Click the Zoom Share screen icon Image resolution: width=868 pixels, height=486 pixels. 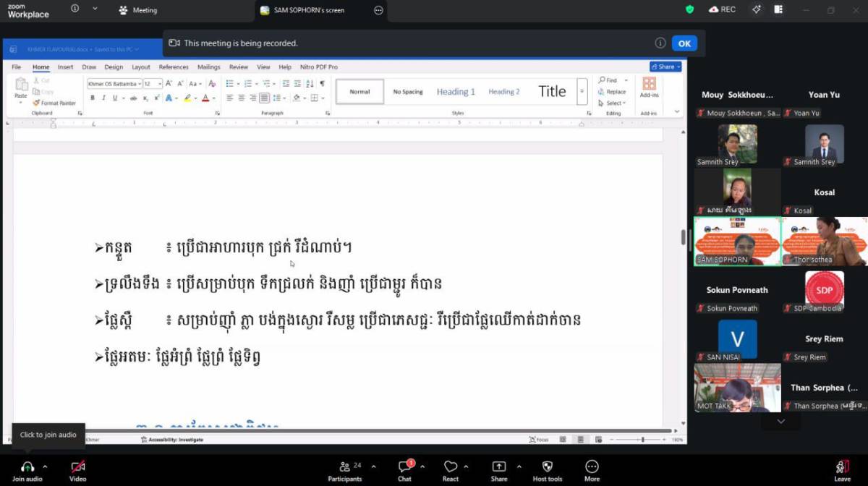[499, 466]
